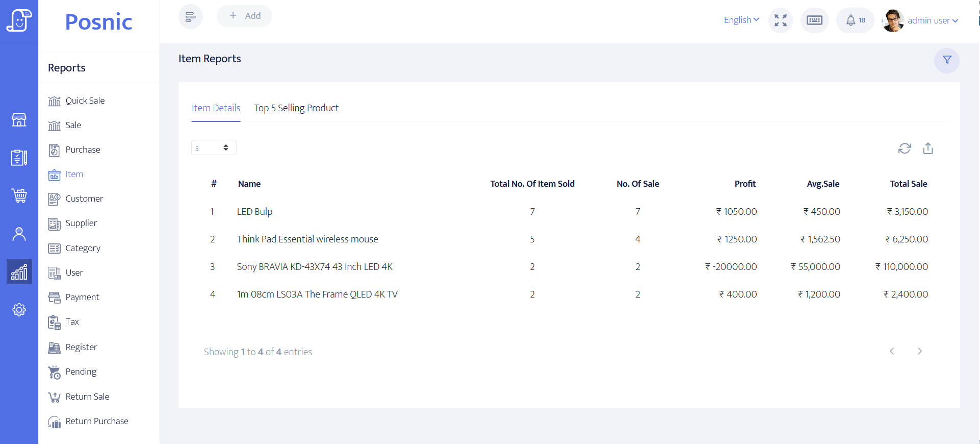Open the rows-per-page selector showing 5

tap(214, 148)
